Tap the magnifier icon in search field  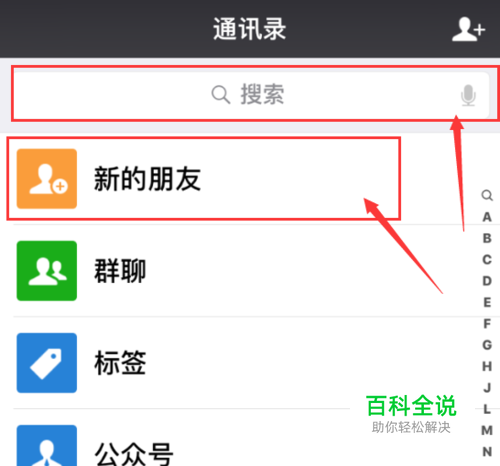pos(221,95)
